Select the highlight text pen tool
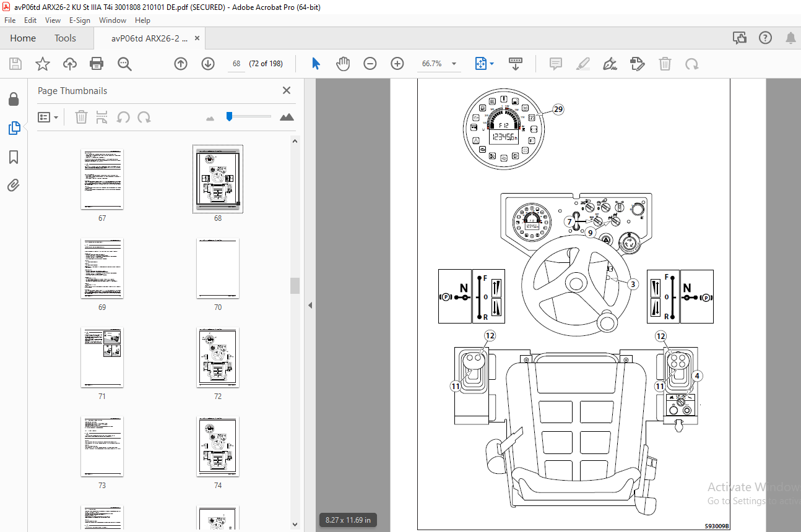 pos(583,64)
